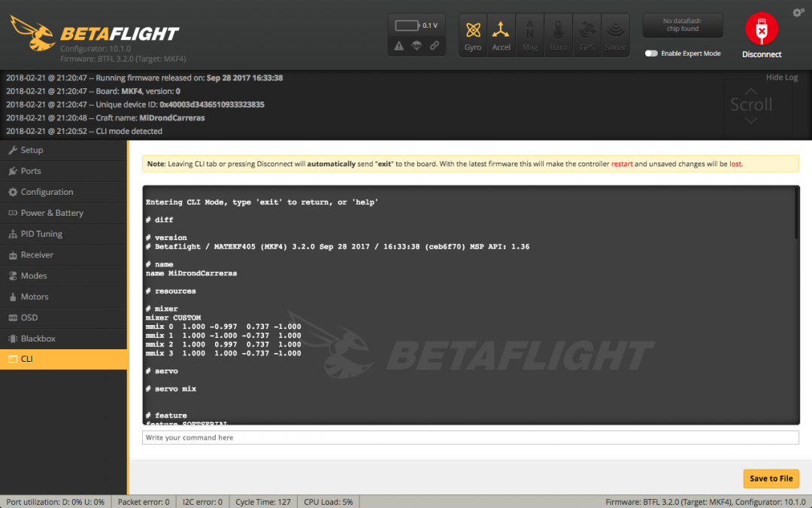This screenshot has height=508, width=812.
Task: Click the battery voltage indicator
Action: coord(416,24)
